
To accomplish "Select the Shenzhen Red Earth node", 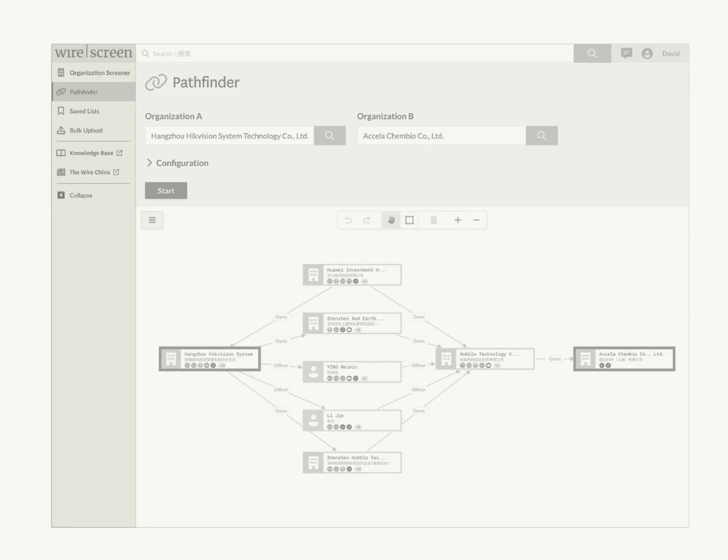I will point(352,324).
